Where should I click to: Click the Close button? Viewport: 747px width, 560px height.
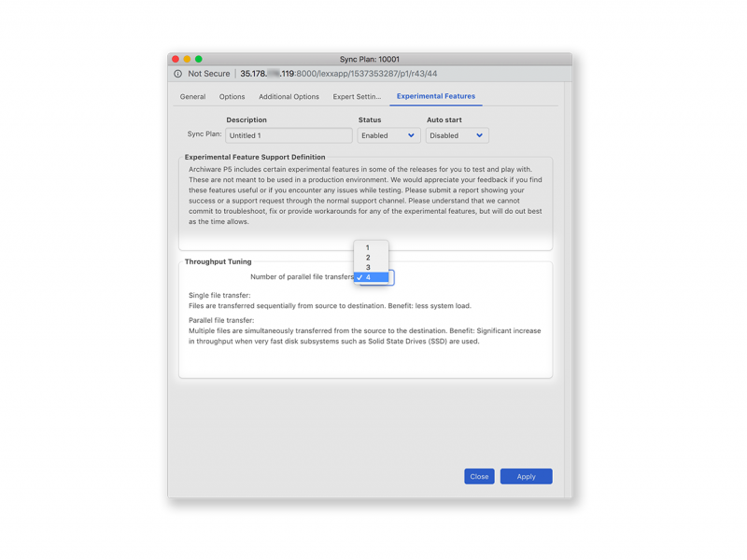tap(479, 476)
